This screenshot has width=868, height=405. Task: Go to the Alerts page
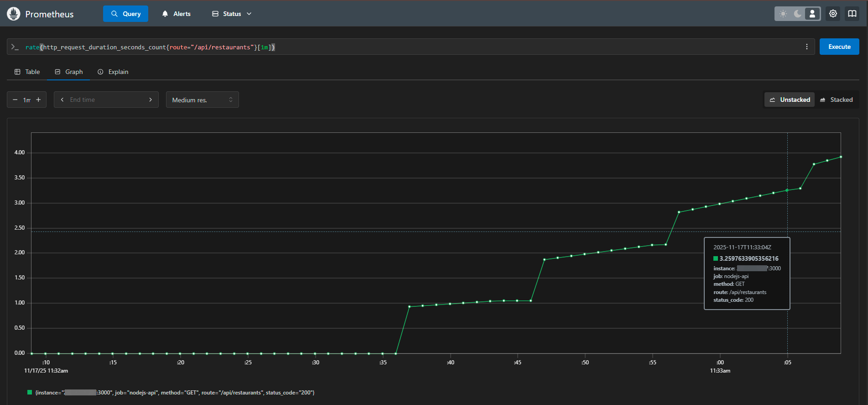point(176,14)
